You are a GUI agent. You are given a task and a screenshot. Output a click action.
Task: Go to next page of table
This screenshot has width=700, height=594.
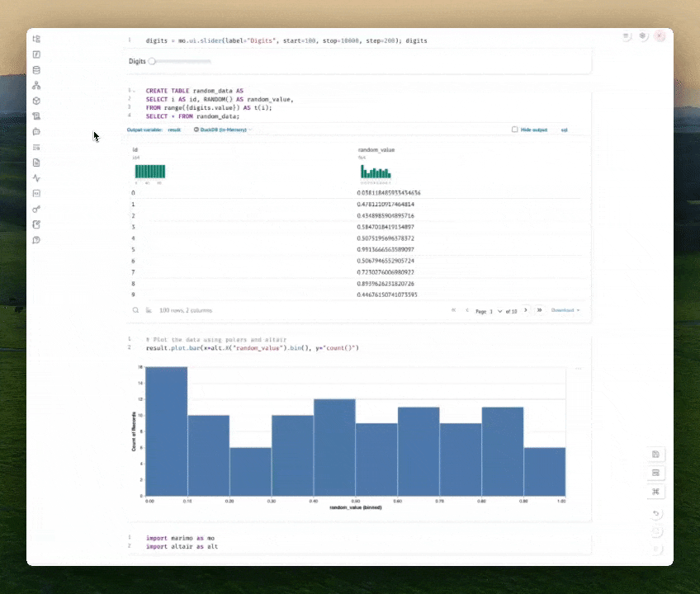click(526, 310)
